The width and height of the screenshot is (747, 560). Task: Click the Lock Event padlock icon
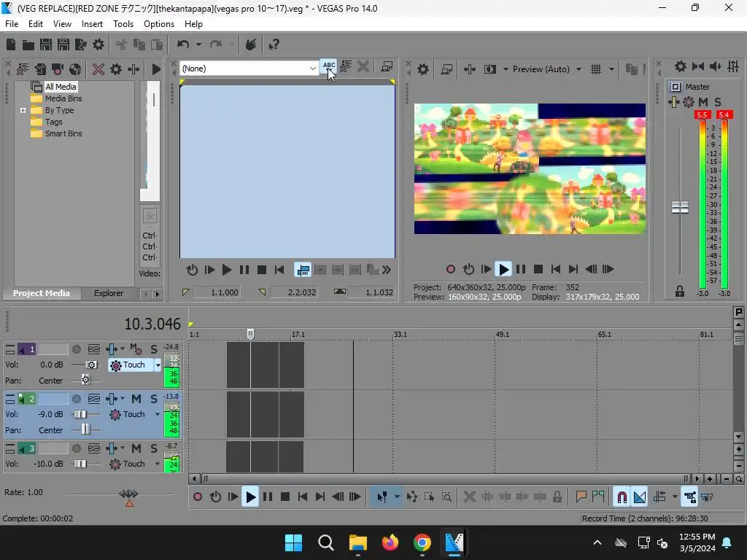[557, 497]
